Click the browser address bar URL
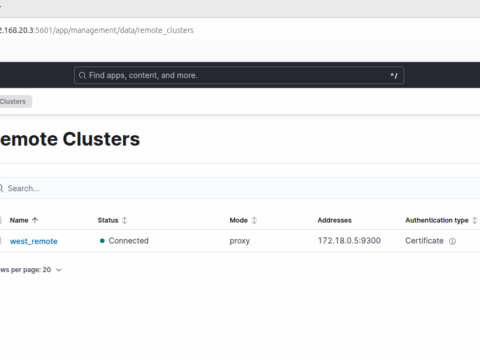The image size is (480, 360). click(97, 30)
